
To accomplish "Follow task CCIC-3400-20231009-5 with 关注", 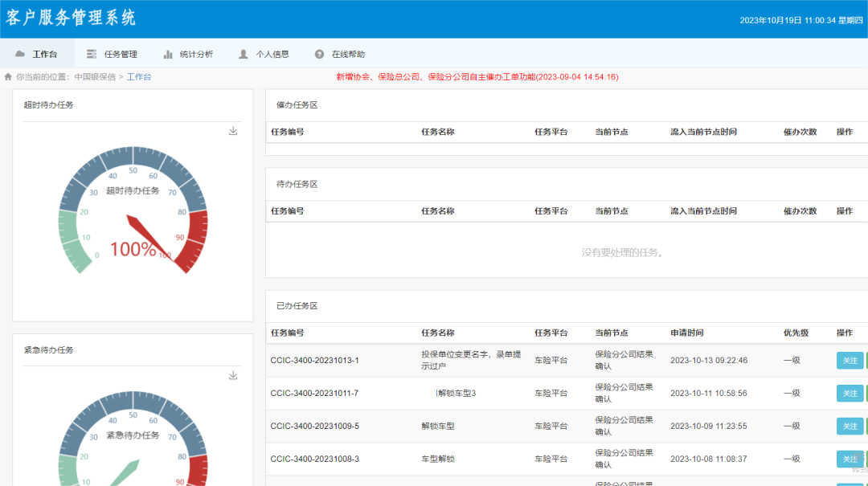I will pyautogui.click(x=850, y=426).
